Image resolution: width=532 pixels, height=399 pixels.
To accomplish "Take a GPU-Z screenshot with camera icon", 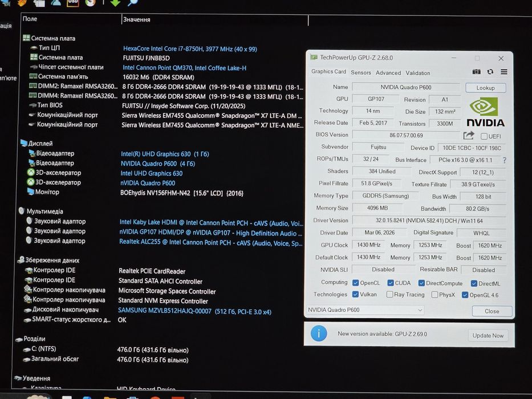I will 476,72.
